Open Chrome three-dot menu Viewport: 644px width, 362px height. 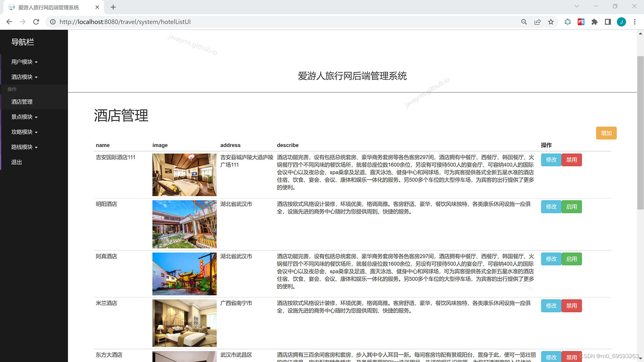coord(635,22)
